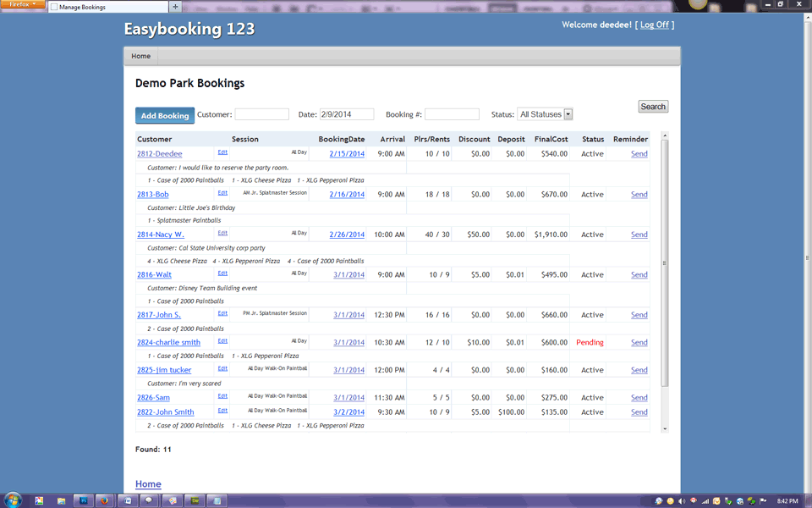Open the Status filter dropdown
The height and width of the screenshot is (508, 812).
click(x=545, y=114)
